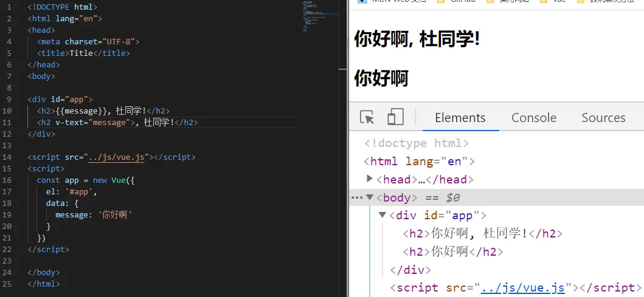Select the closing </div> row in DevTools

(410, 270)
